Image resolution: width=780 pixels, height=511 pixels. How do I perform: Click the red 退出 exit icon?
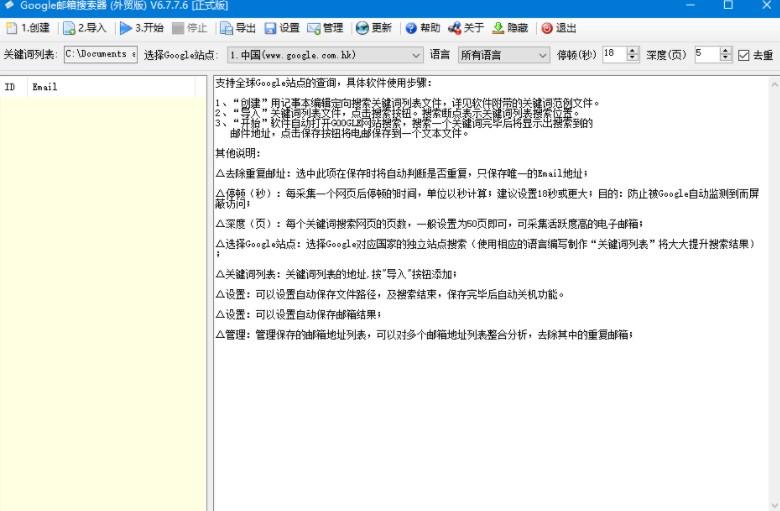(x=547, y=28)
